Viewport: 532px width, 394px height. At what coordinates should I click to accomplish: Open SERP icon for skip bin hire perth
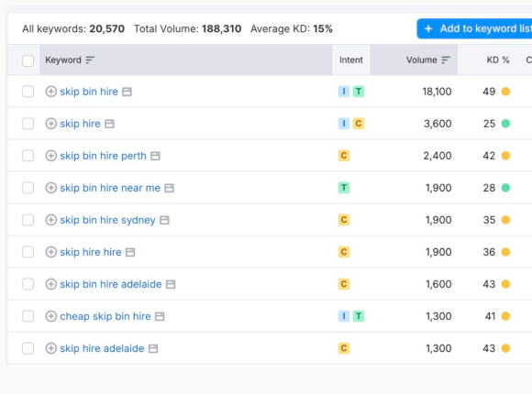[x=155, y=156]
